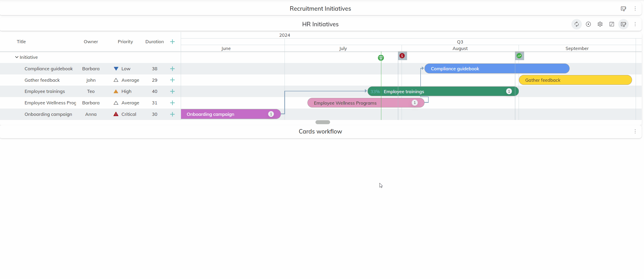Click the red dollar milestone marker
The height and width of the screenshot is (279, 644).
point(402,56)
